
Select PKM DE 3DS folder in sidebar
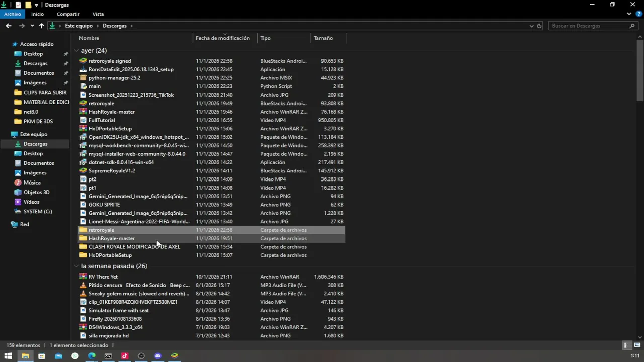(x=38, y=121)
